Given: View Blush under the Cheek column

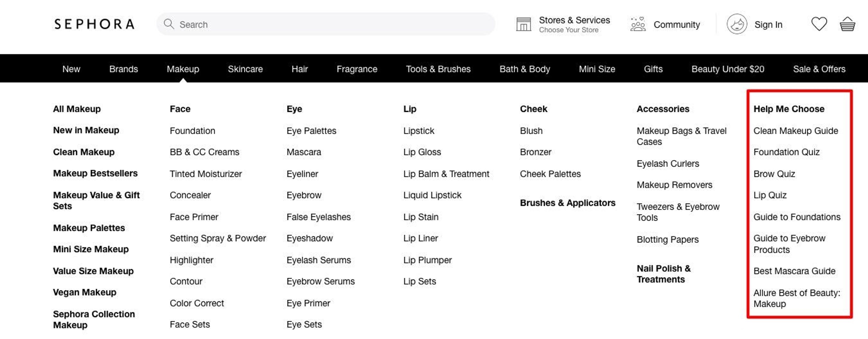Looking at the screenshot, I should 531,131.
